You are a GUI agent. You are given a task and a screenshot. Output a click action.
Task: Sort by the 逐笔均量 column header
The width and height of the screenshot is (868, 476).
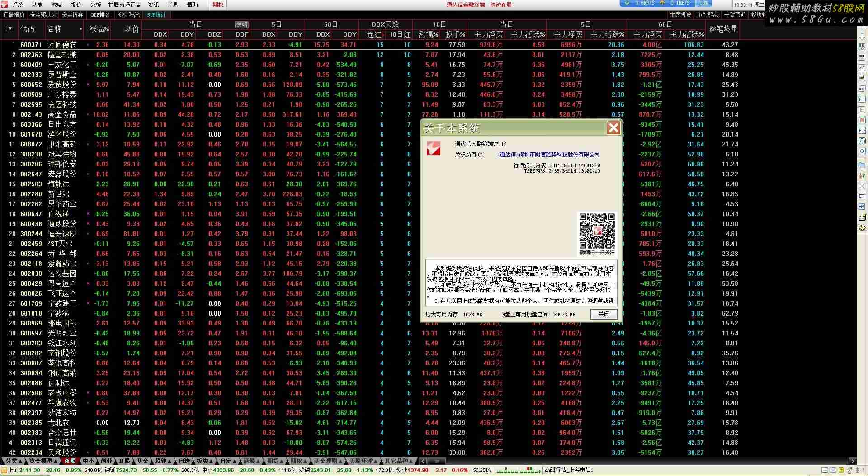pyautogui.click(x=723, y=29)
